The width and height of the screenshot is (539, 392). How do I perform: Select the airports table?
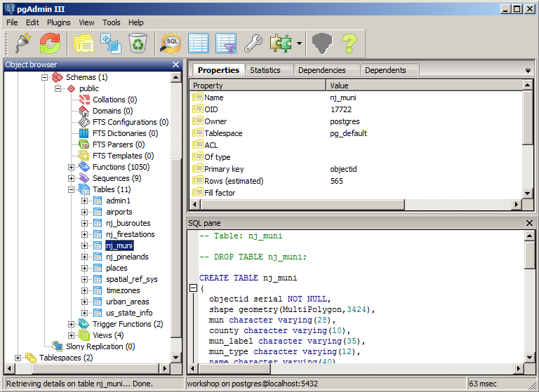(119, 212)
